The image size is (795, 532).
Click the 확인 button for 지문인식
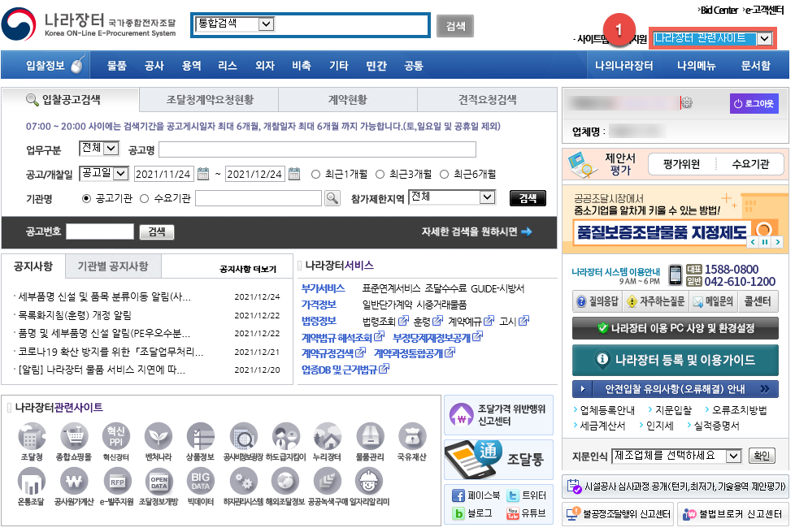[762, 456]
